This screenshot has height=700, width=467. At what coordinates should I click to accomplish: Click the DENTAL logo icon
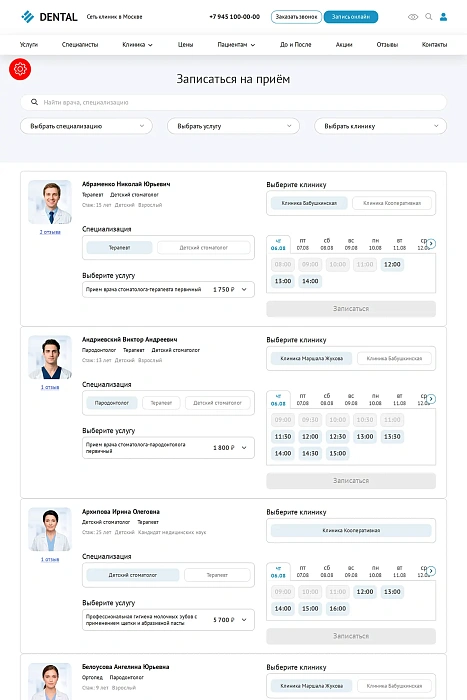point(28,17)
